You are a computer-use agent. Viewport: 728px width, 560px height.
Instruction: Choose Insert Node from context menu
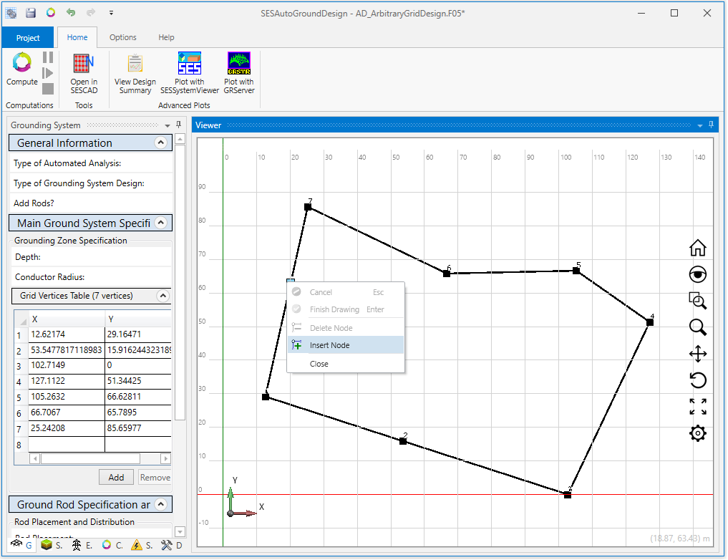(346, 345)
